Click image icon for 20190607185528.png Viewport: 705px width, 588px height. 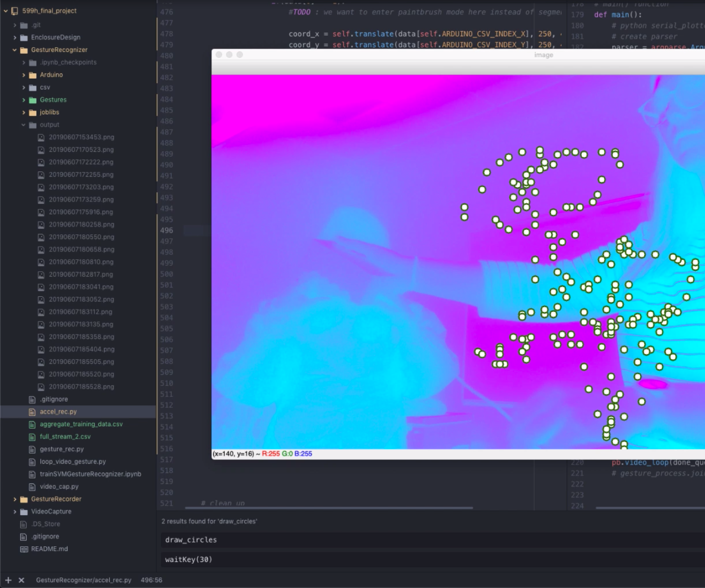41,387
